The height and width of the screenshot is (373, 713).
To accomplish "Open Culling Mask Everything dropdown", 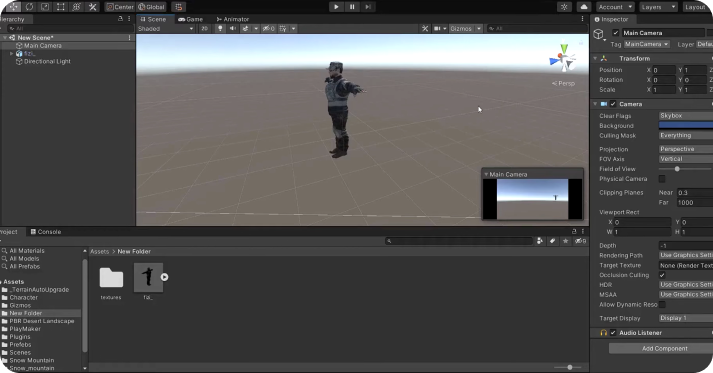I will (x=686, y=136).
